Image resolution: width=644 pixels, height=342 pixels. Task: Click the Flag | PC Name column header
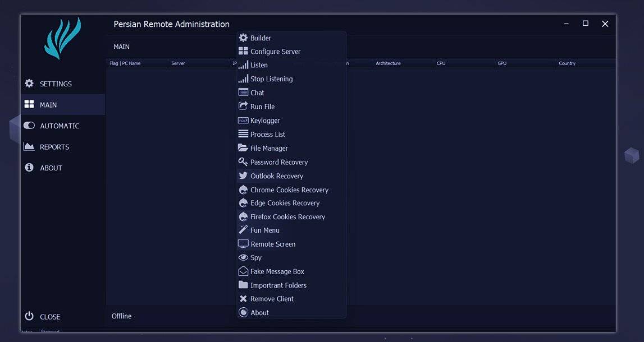click(x=125, y=63)
